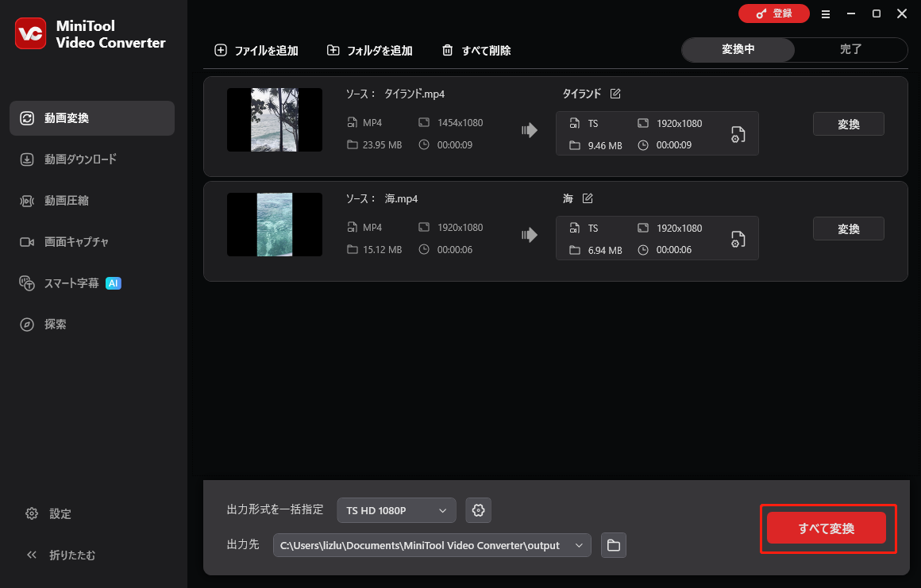Rename the 海 output file using pencil icon
The image size is (921, 588).
click(x=588, y=198)
